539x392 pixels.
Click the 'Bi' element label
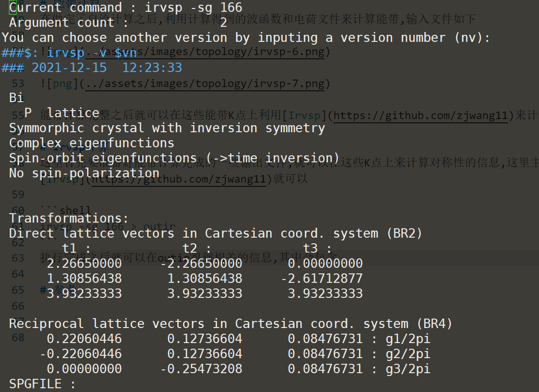(16, 98)
